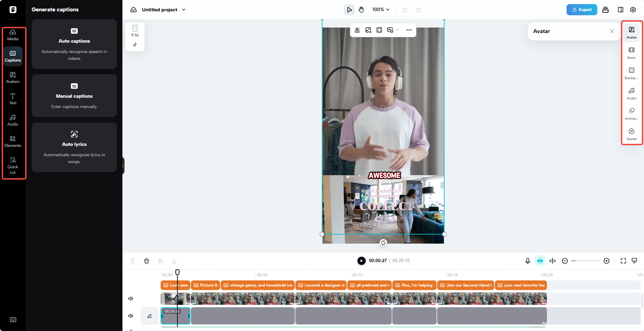Select the 'I scored a designer' caption clip
The height and width of the screenshot is (331, 644).
pos(321,285)
